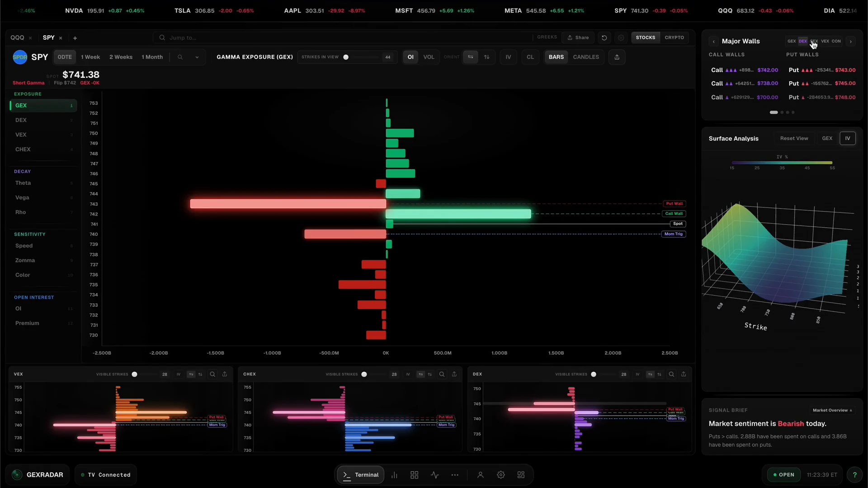The height and width of the screenshot is (488, 868).
Task: Expand the Market Overview dropdown
Action: (832, 410)
